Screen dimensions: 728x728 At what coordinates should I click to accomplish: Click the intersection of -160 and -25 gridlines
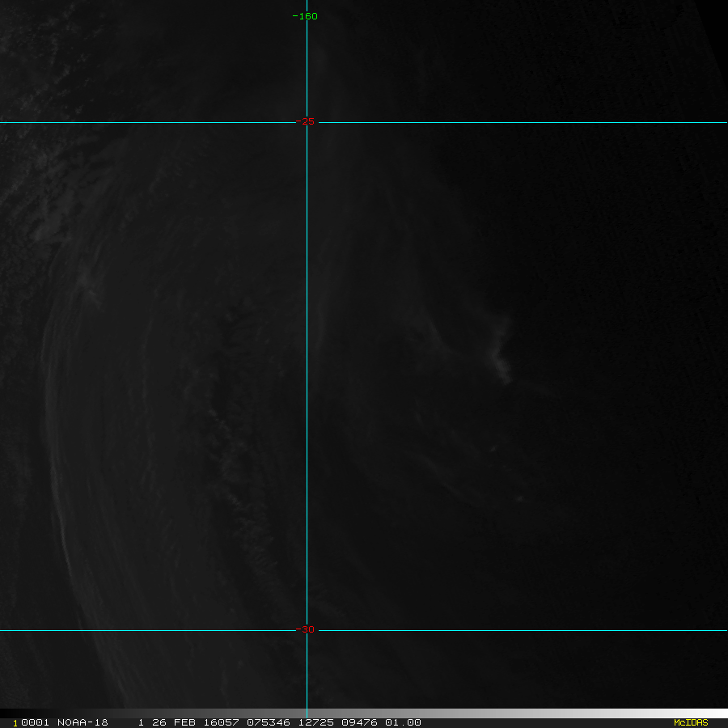[x=307, y=123]
